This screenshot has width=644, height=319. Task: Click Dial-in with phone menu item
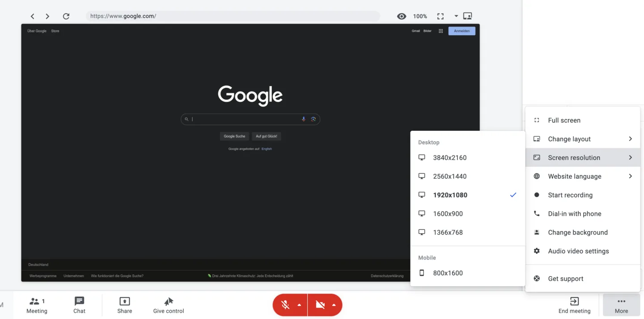583,214
